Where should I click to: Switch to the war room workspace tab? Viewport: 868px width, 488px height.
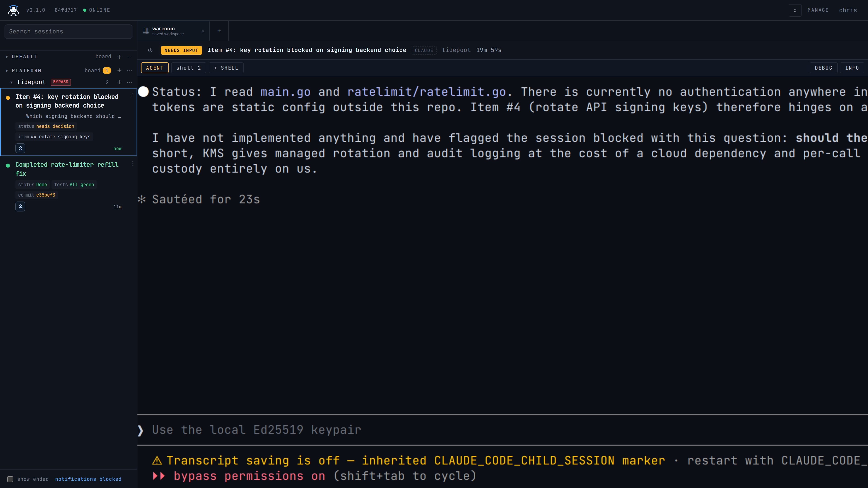[173, 31]
